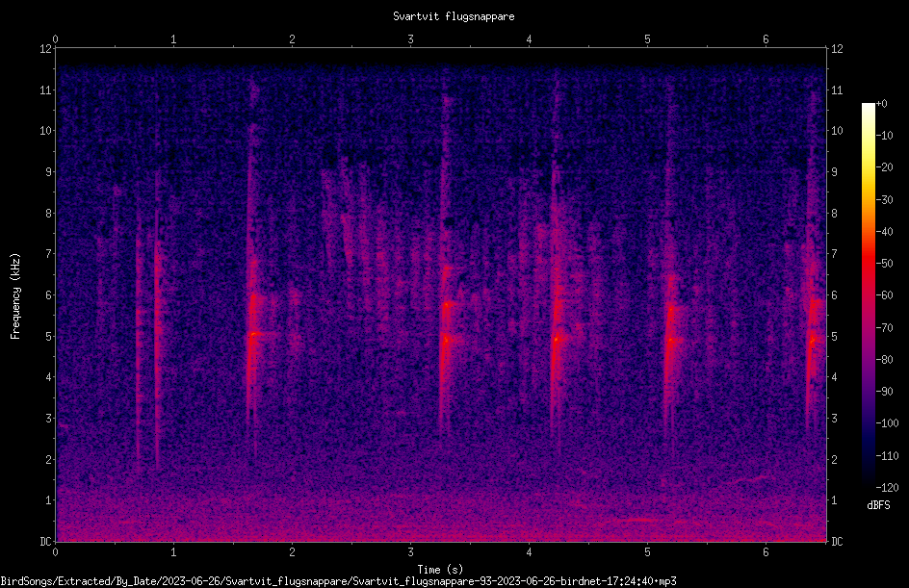This screenshot has height=588, width=909.
Task: Click the bright call burst near 1.7 seconds
Action: [x=252, y=334]
